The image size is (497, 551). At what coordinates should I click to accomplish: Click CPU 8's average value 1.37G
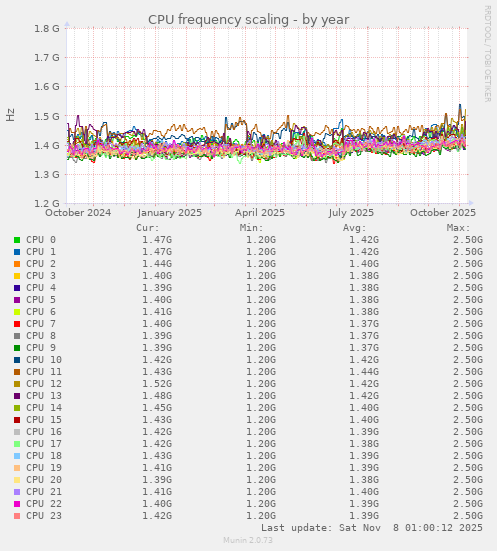point(364,336)
